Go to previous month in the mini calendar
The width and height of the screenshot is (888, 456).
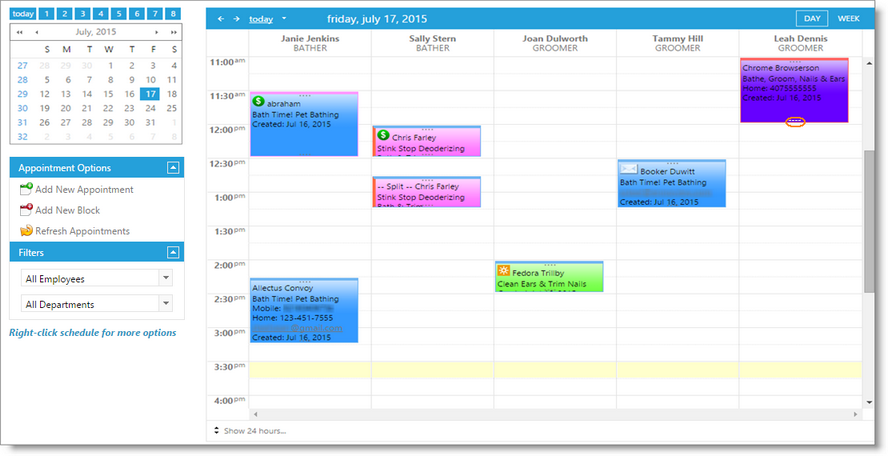(36, 32)
